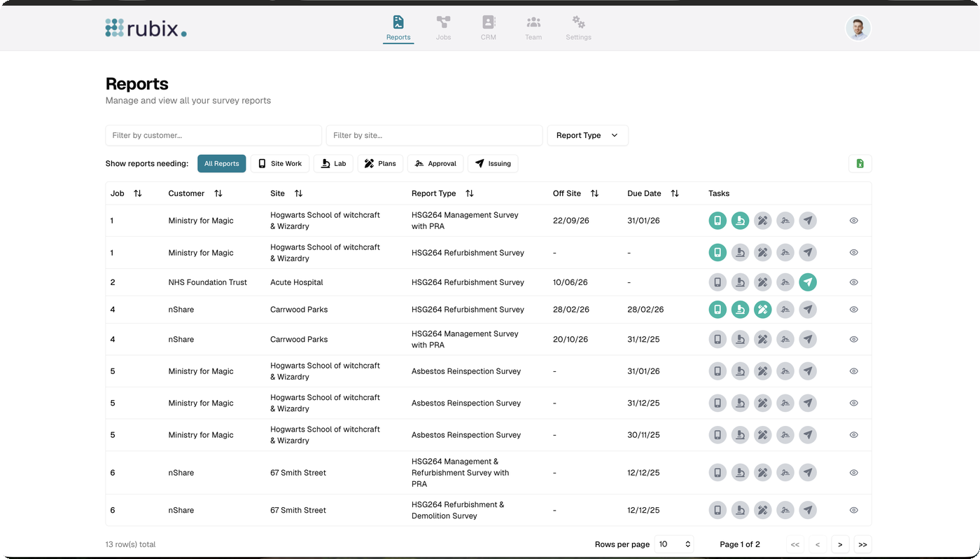Screen dimensions: 980x559
Task: Click site work task icon for 22/09/26 row
Action: point(717,221)
